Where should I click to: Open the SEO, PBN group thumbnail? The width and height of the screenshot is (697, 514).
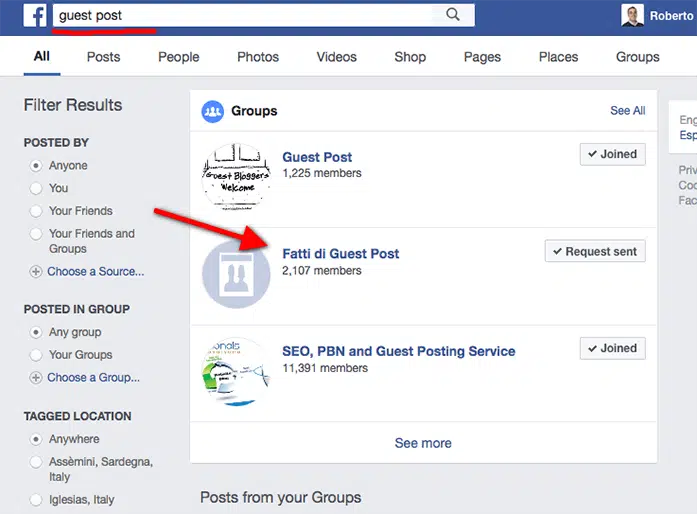point(236,372)
